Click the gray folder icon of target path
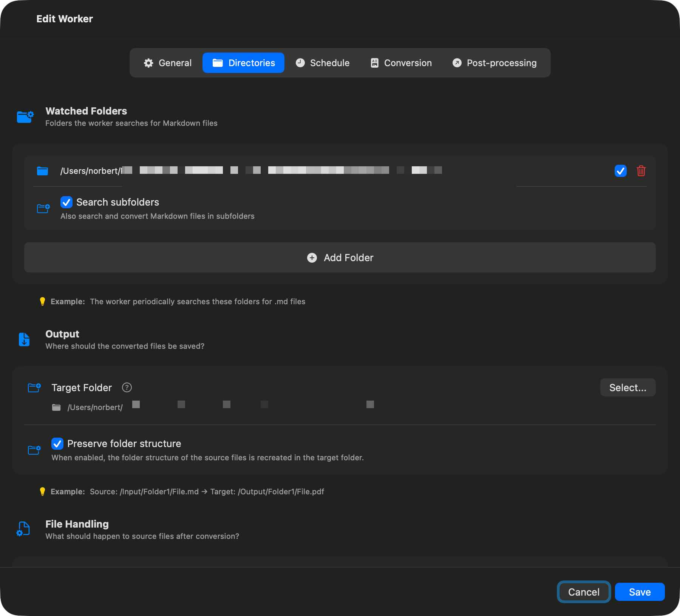The width and height of the screenshot is (680, 616). [x=56, y=407]
